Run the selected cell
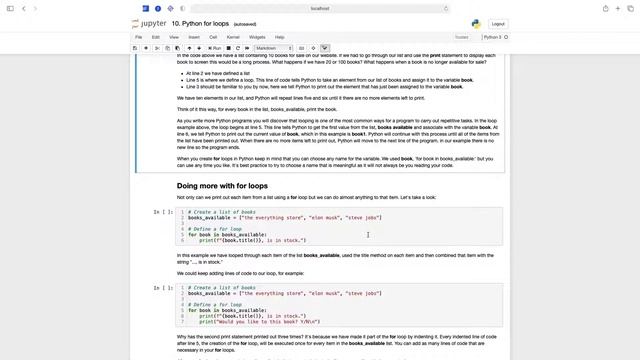The image size is (640, 360). tap(215, 48)
